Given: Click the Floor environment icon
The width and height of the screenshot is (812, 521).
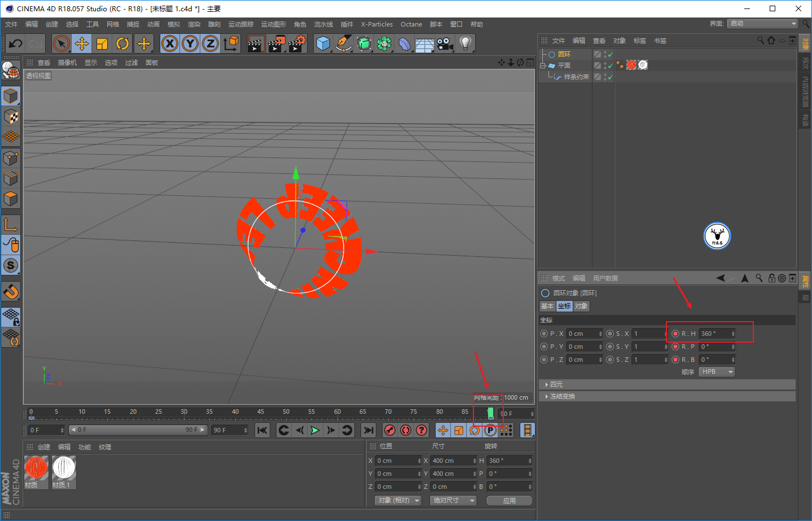Looking at the screenshot, I should point(425,43).
